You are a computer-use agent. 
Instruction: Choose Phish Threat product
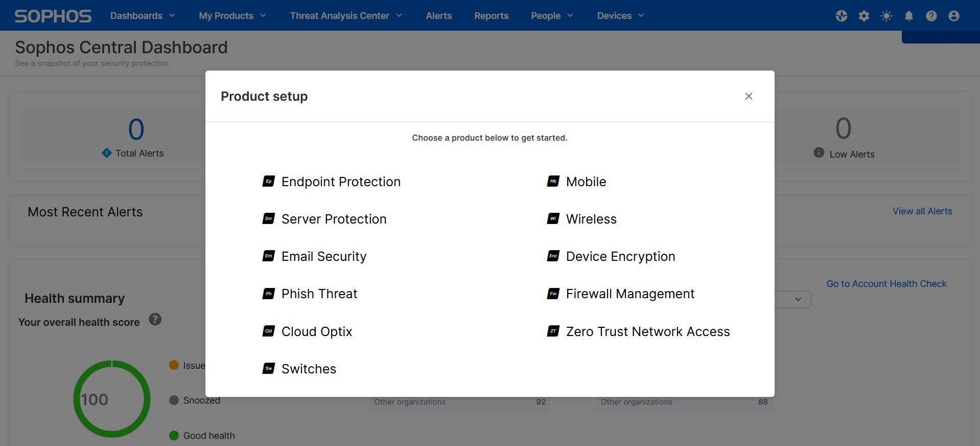pos(319,294)
